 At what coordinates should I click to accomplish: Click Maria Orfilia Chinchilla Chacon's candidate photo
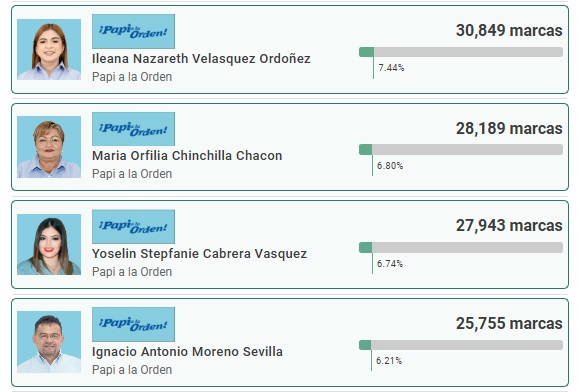tap(49, 147)
